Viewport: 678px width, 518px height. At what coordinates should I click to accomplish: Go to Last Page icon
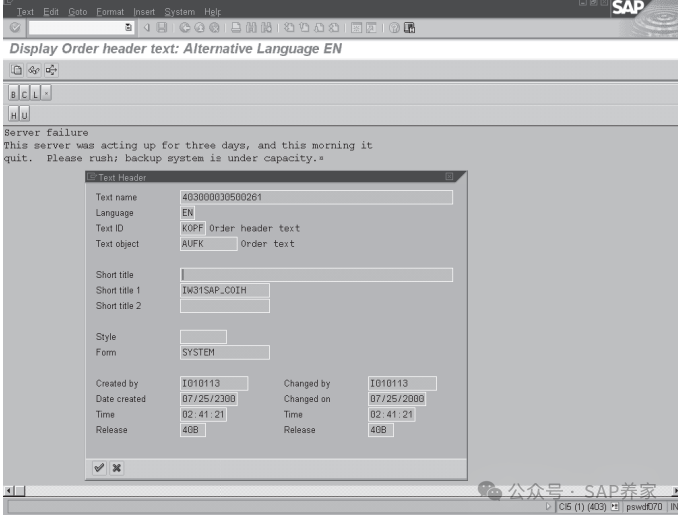pos(334,28)
